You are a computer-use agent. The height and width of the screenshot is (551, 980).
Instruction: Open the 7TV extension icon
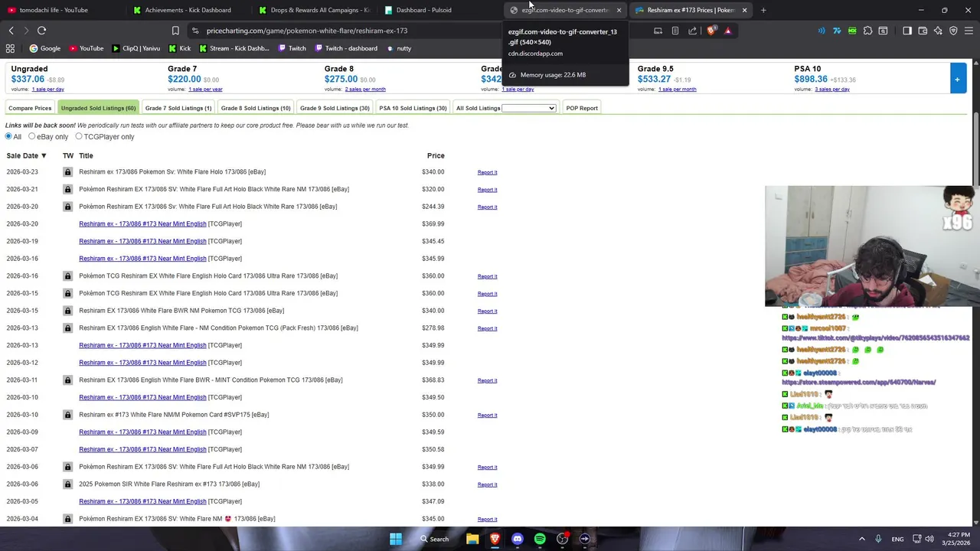coord(837,31)
